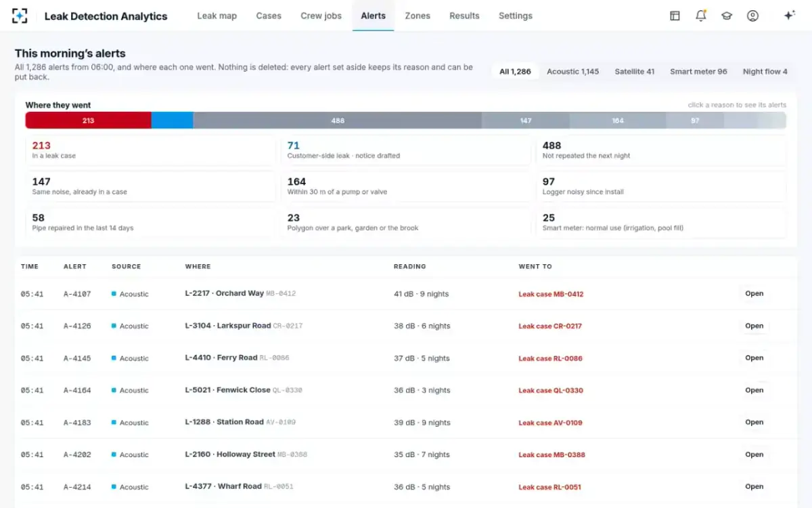Click the blue customer-side bar segment
812x508 pixels.
[x=172, y=121]
